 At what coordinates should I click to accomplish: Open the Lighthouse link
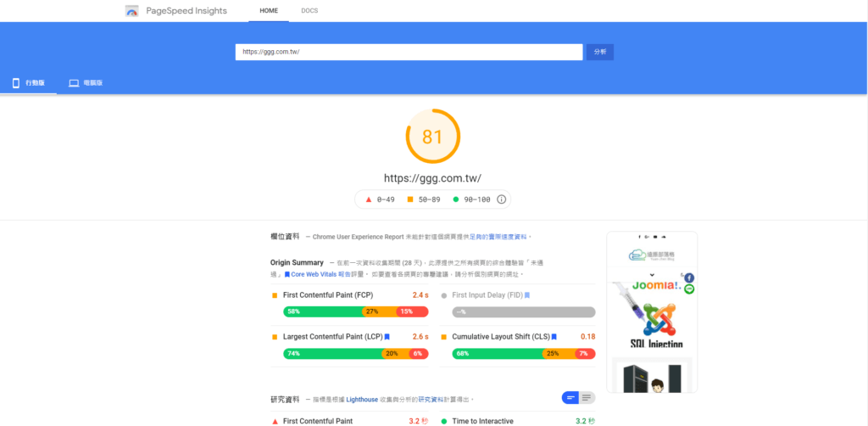[x=362, y=399]
